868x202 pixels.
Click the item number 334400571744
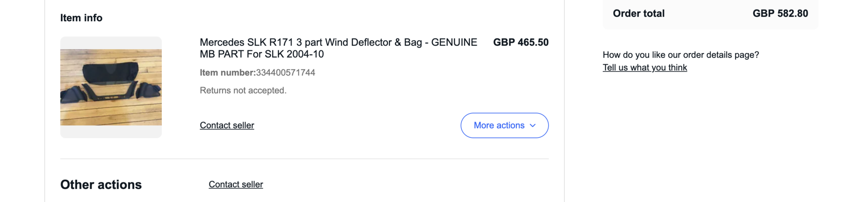click(286, 73)
